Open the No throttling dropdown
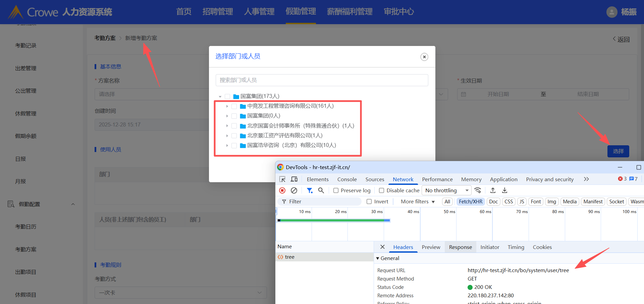Viewport: 644px width, 304px height. (446, 191)
